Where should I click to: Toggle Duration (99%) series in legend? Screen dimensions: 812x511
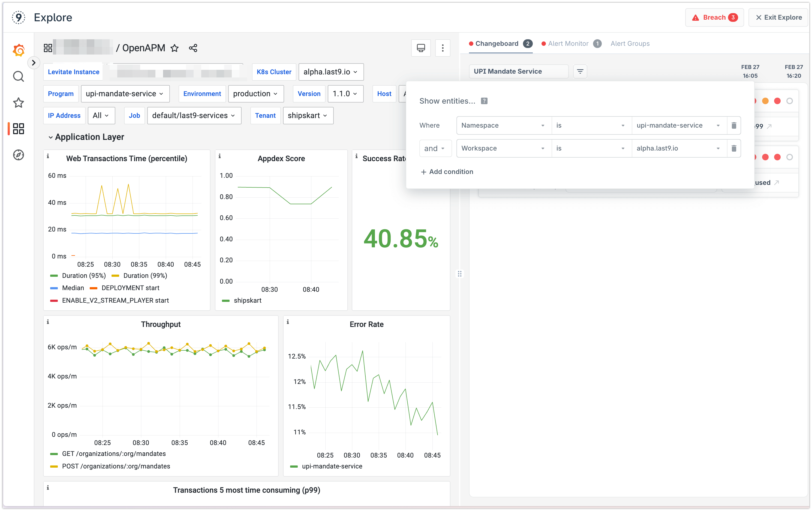(145, 276)
